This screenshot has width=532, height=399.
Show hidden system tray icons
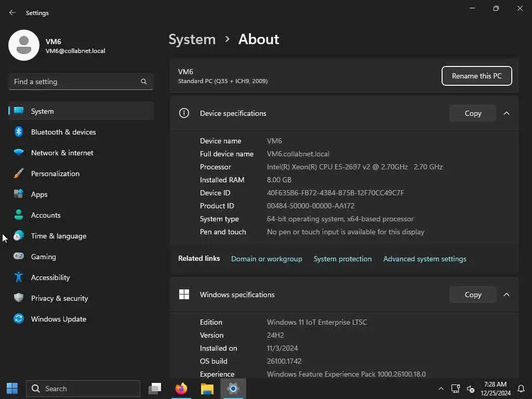441,389
